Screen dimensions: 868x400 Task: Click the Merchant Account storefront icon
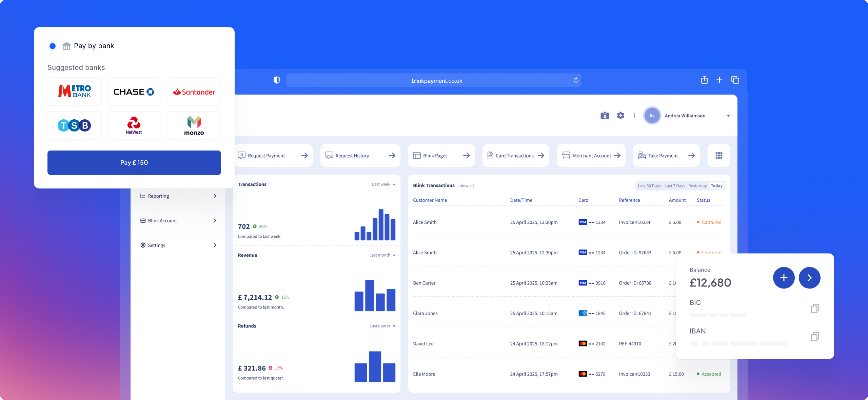pyautogui.click(x=566, y=155)
